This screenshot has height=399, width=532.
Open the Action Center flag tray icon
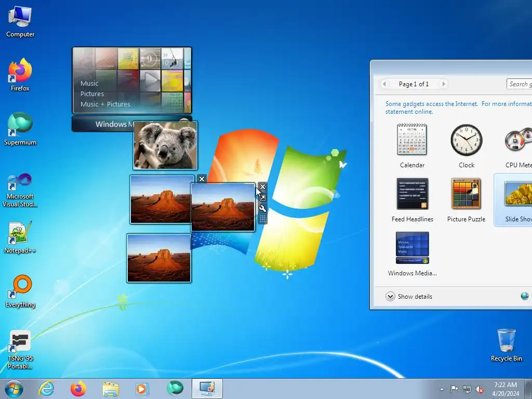pyautogui.click(x=454, y=389)
